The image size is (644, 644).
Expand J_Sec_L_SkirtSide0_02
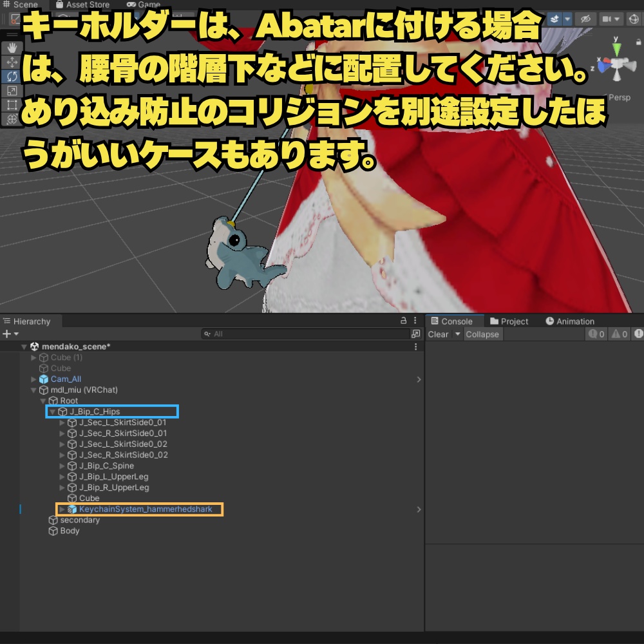tap(62, 444)
